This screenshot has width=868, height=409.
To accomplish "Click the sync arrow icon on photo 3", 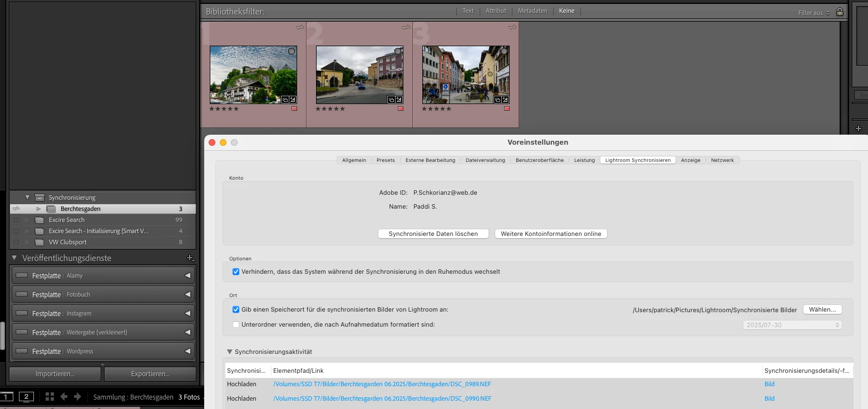I will (x=512, y=27).
